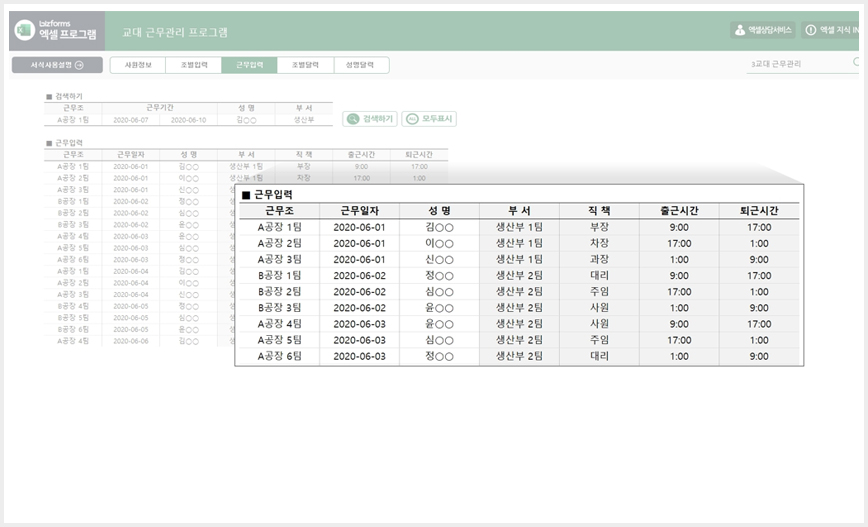Select the start date 2020-06-07

131,120
